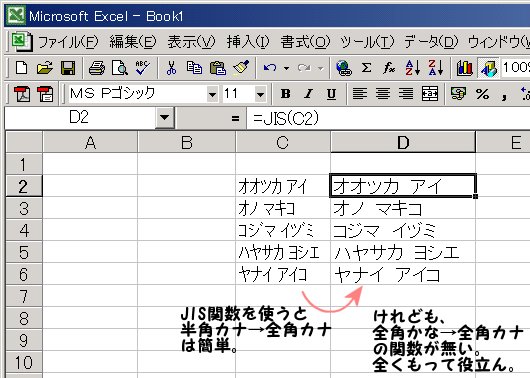Image resolution: width=530 pixels, height=378 pixels.
Task: Run the spell check ABC icon
Action: [143, 68]
